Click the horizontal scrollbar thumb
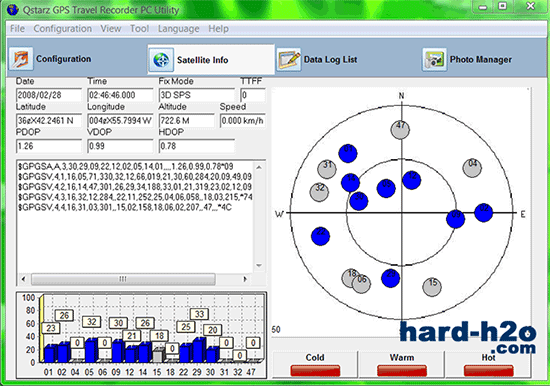 click(123, 279)
